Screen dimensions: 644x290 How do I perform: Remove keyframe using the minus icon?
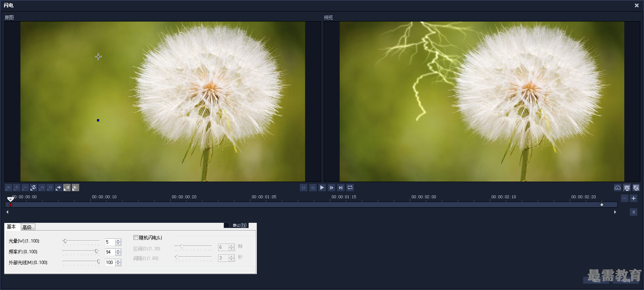point(25,188)
